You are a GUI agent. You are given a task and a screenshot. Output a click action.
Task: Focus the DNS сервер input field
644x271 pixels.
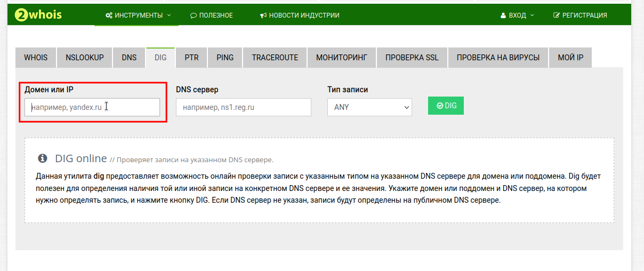pyautogui.click(x=244, y=107)
